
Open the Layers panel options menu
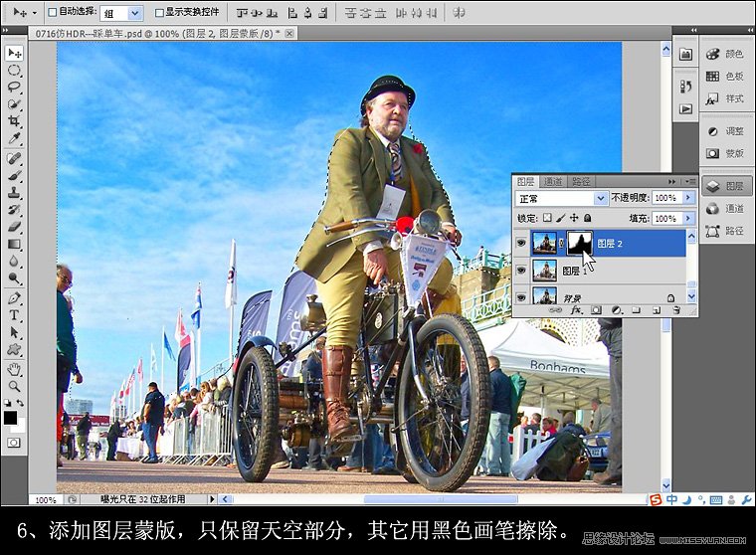click(690, 182)
